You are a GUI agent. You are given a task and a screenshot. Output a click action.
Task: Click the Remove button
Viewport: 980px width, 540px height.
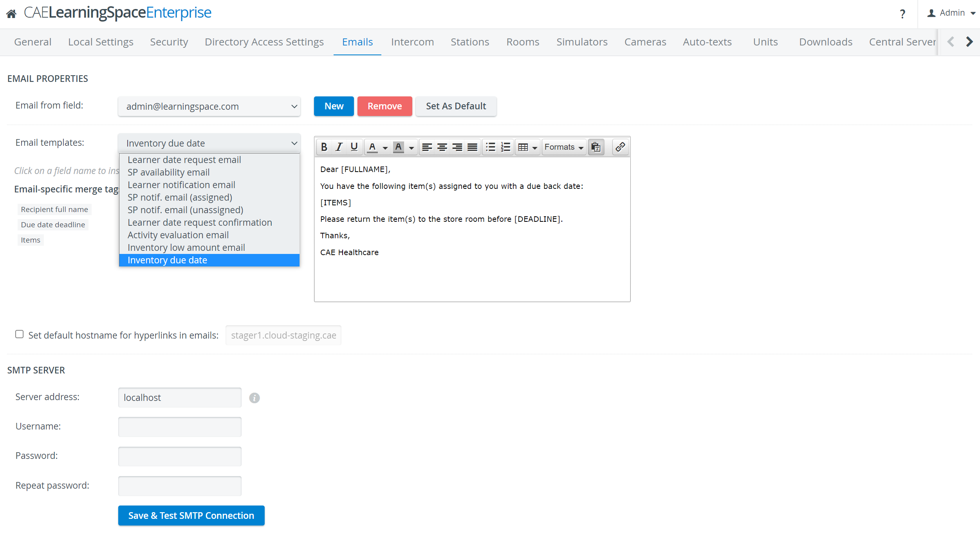click(385, 106)
